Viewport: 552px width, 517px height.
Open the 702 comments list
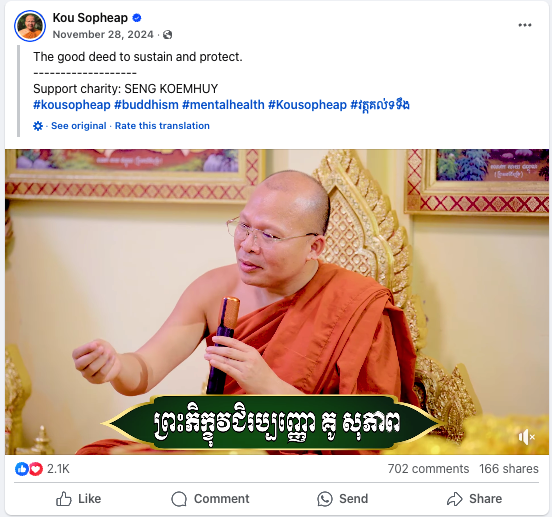click(428, 469)
